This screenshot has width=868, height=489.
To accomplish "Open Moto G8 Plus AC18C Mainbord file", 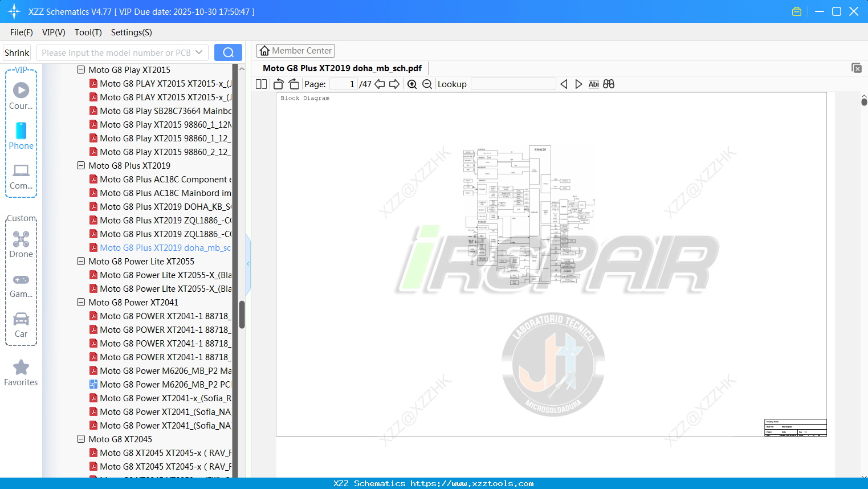I will coord(160,193).
